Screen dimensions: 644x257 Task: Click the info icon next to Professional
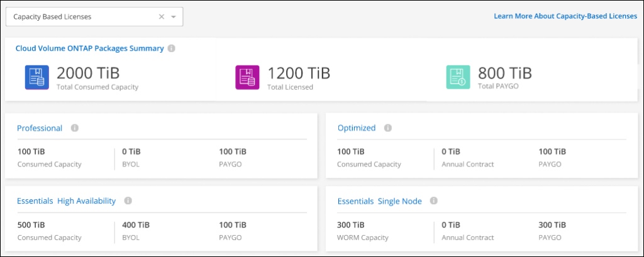74,128
